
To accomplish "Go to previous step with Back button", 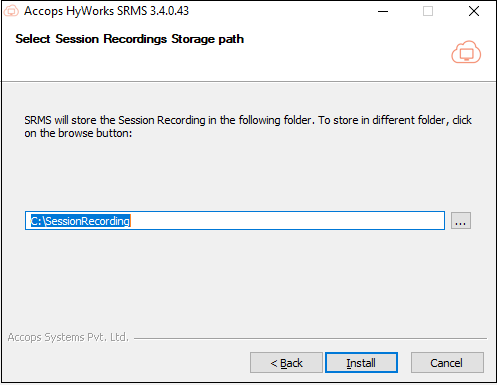I will tap(286, 363).
